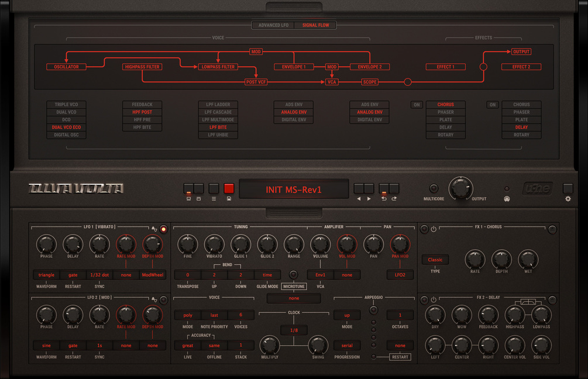Click the delay Feedback knob
The image size is (588, 379).
coord(489,315)
